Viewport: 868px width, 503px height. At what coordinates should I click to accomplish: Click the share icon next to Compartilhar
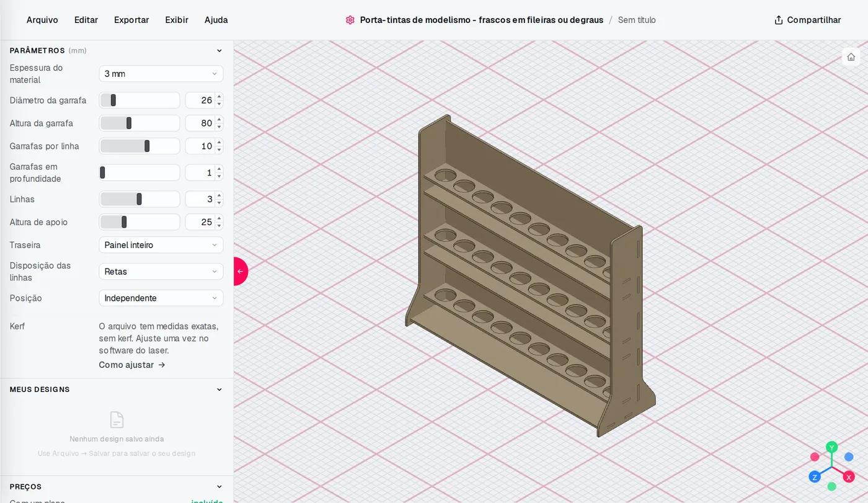[x=779, y=20]
